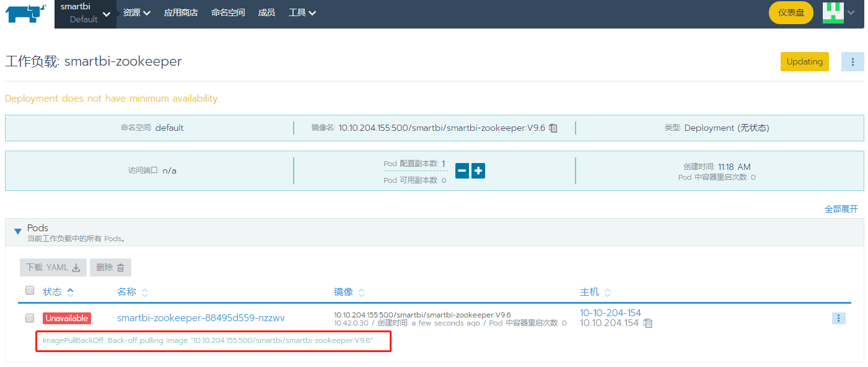Check the smartbi-zookeeper-88495d559-nzzwv pod checkbox
This screenshot has height=367, width=868.
(30, 318)
